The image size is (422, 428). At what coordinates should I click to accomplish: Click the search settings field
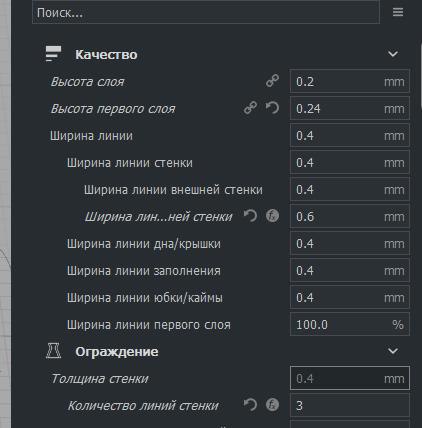click(206, 13)
